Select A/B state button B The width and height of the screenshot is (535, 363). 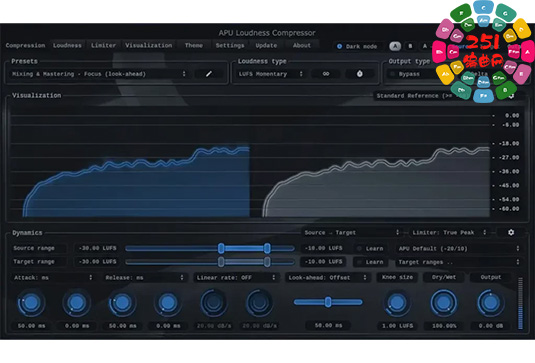tap(410, 46)
